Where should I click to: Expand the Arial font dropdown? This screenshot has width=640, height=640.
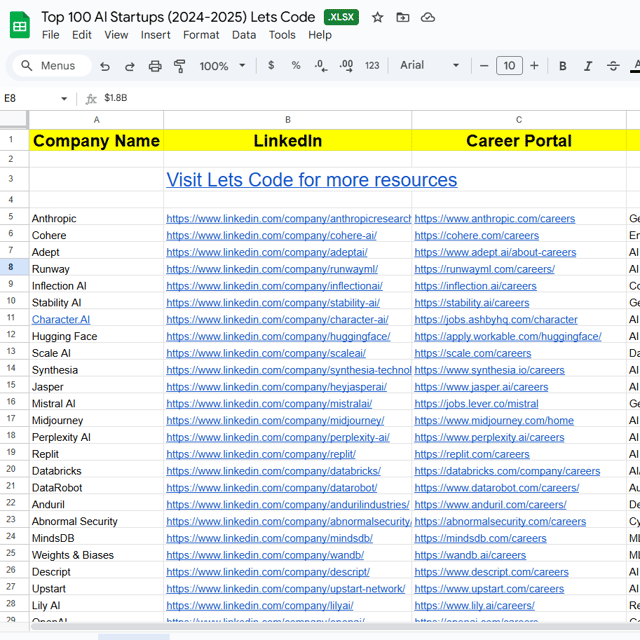[430, 66]
